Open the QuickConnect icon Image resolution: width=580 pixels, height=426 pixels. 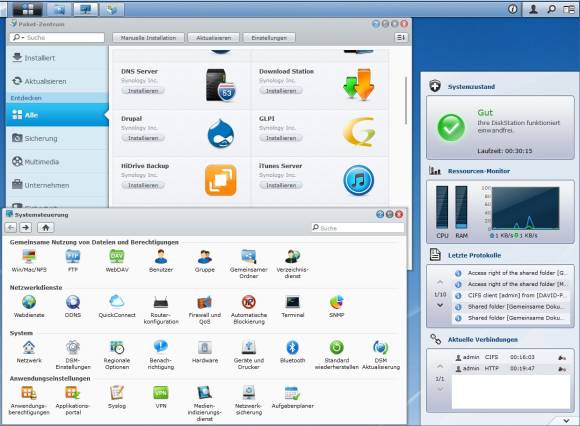coord(117,302)
